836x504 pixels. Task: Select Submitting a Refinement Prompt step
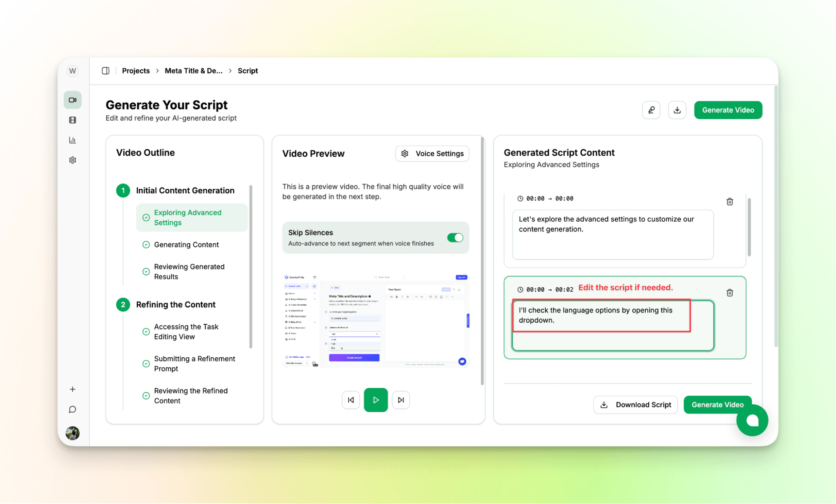[x=194, y=363]
